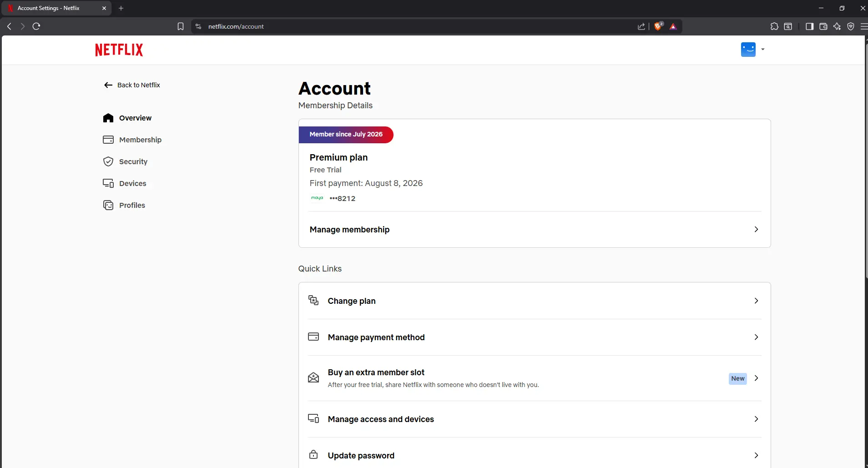Open the Brave wallet icon
The image size is (868, 468).
tap(823, 26)
